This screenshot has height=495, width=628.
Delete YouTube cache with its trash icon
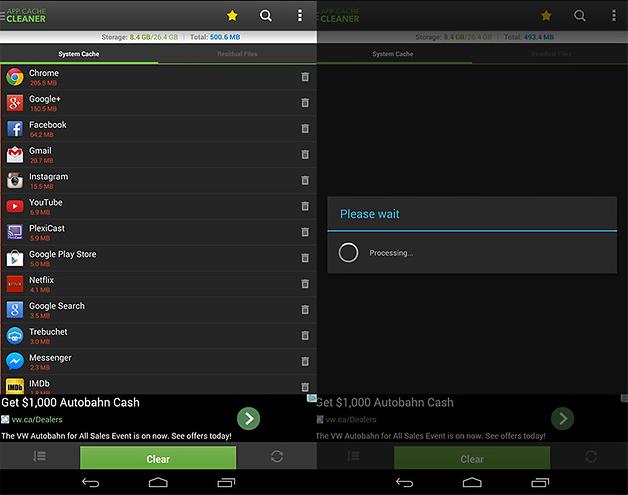click(305, 206)
